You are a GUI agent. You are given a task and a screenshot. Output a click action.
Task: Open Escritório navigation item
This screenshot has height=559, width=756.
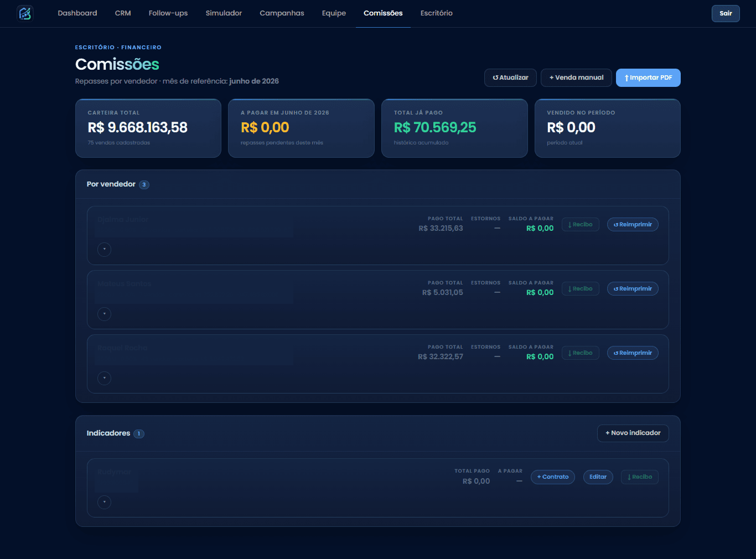pos(436,13)
